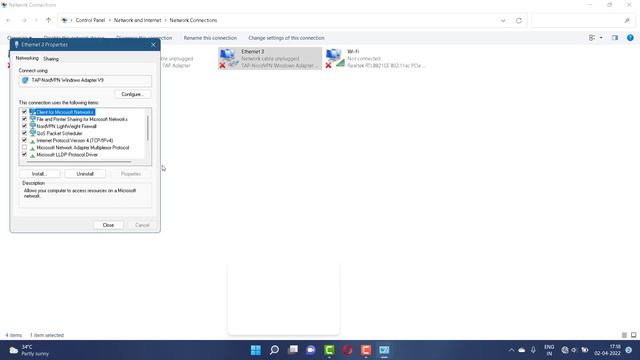Click Close in Ethernet 3 Properties
Screen dimensions: 640x360
[x=108, y=225]
